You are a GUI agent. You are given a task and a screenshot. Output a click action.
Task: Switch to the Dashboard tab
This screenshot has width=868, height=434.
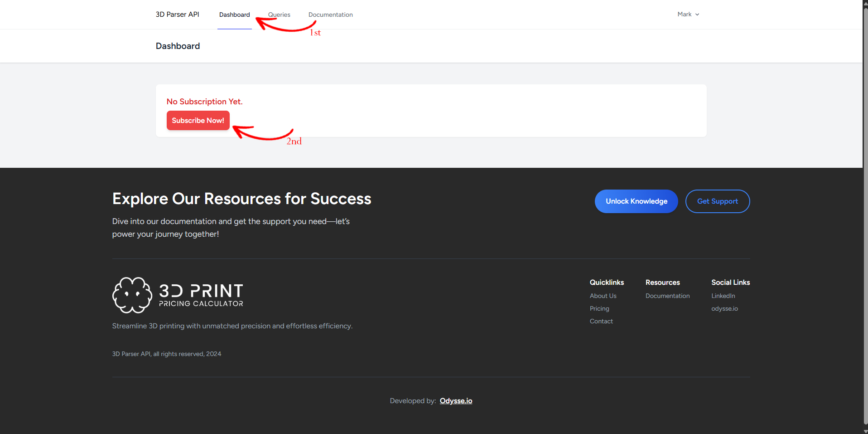234,15
